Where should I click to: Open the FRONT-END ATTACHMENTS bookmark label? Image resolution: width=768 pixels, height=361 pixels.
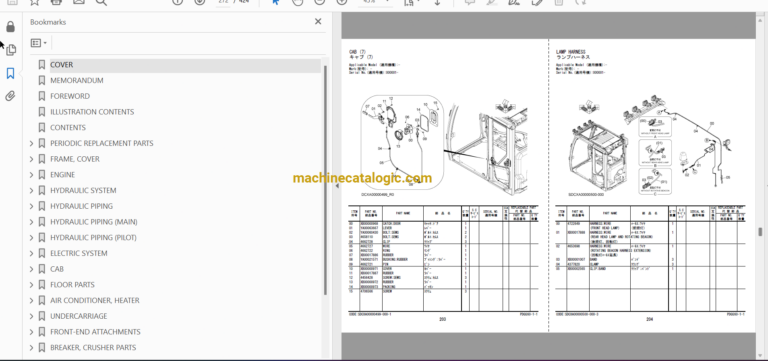click(x=96, y=332)
